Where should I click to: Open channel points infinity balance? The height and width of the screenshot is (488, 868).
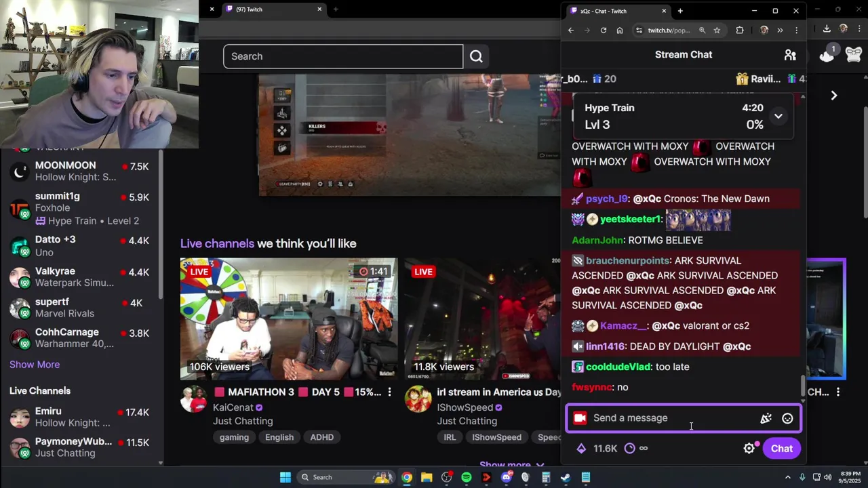(x=636, y=449)
